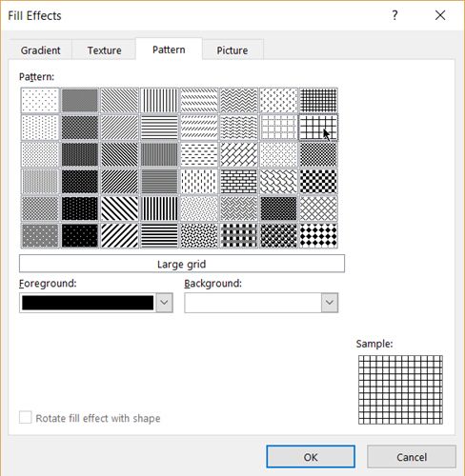This screenshot has width=465, height=476.
Task: Click the black Foreground color swatch
Action: tap(88, 303)
